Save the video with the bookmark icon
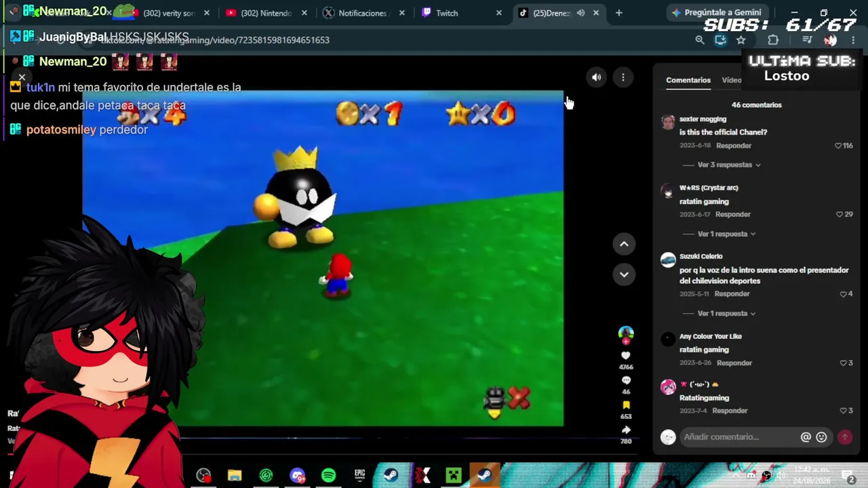The image size is (868, 488). point(626,405)
